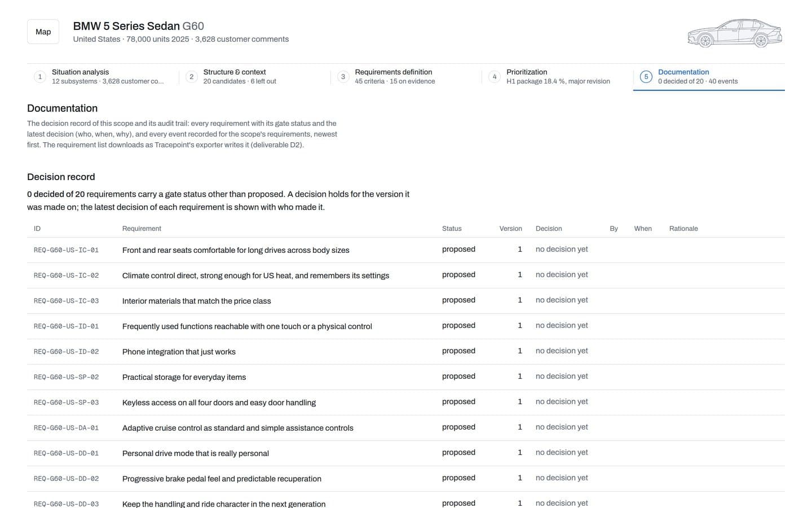Click 'Practical storage for everyday items'
Image resolution: width=812 pixels, height=508 pixels.
pos(184,377)
